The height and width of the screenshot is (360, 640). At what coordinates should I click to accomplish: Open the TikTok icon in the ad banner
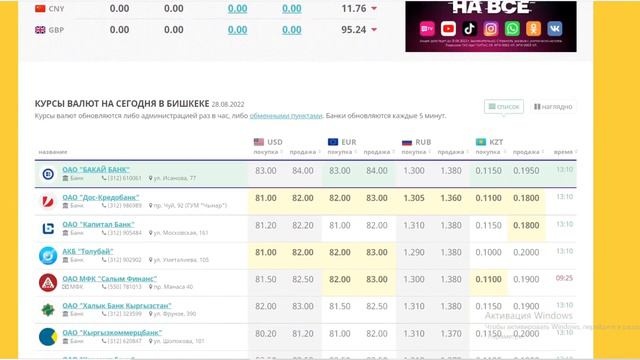469,29
